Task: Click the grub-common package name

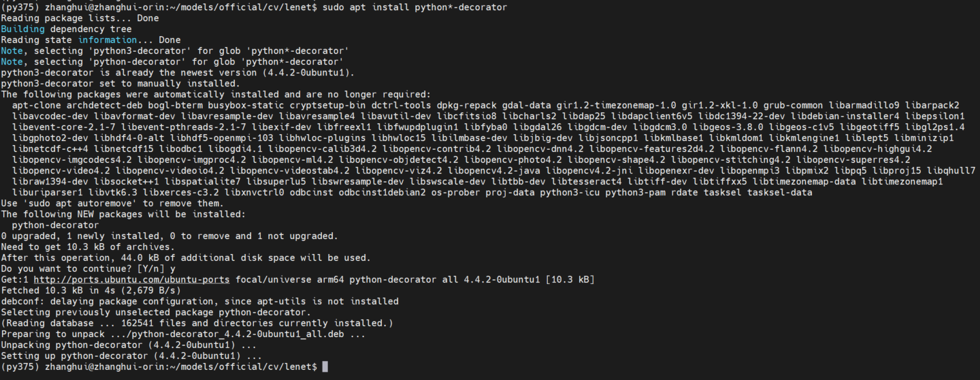Action: point(793,105)
